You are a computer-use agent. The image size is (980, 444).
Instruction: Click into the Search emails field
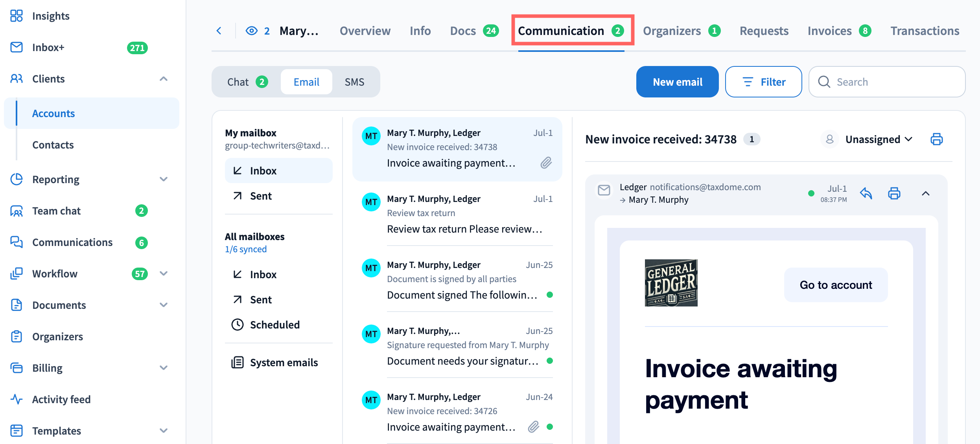click(x=887, y=82)
